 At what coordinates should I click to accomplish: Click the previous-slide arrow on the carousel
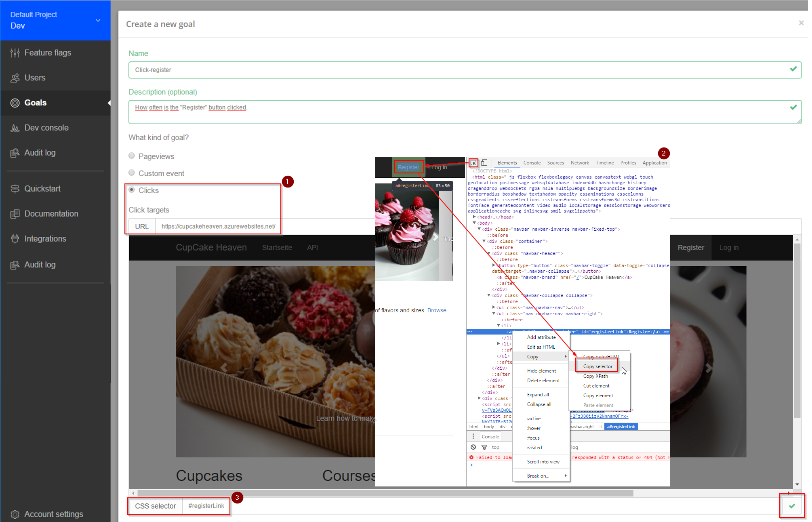point(223,367)
